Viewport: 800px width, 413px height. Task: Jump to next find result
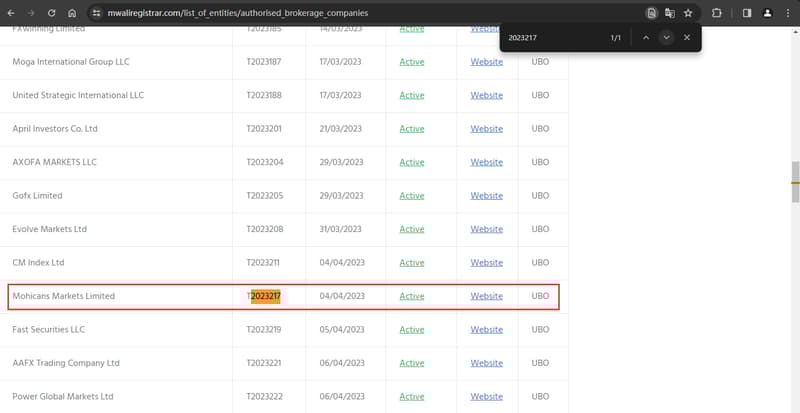[666, 37]
